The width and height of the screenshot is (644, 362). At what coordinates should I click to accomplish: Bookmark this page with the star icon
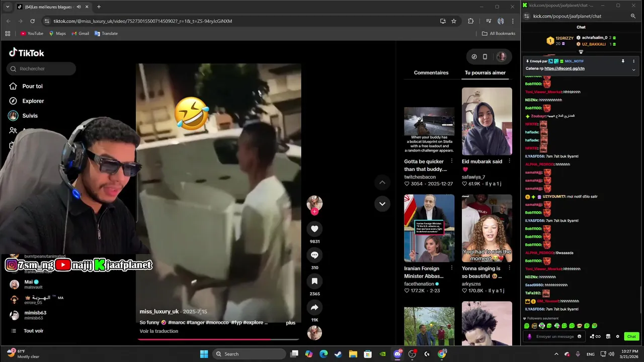click(454, 21)
